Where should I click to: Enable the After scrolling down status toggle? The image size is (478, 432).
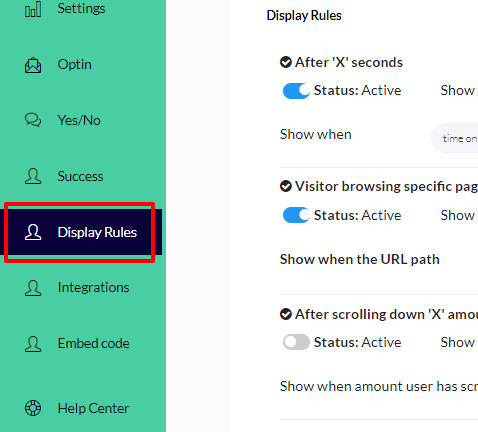[x=296, y=342]
